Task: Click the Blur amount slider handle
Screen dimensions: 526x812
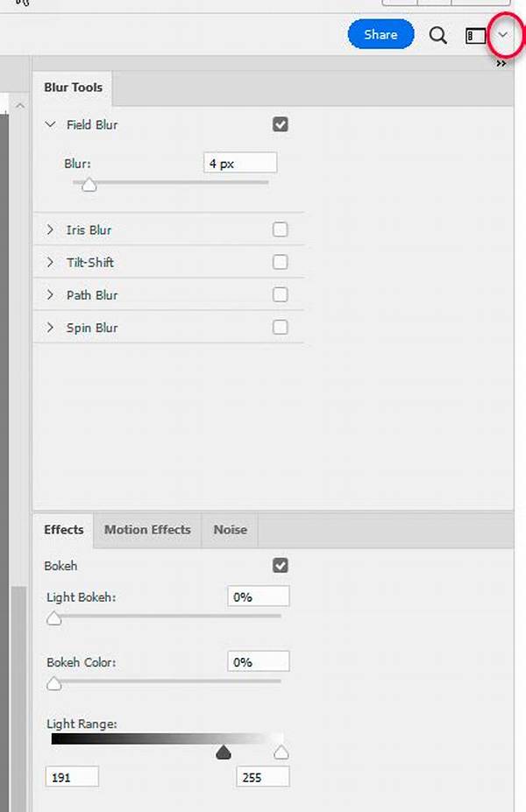Action: tap(89, 184)
